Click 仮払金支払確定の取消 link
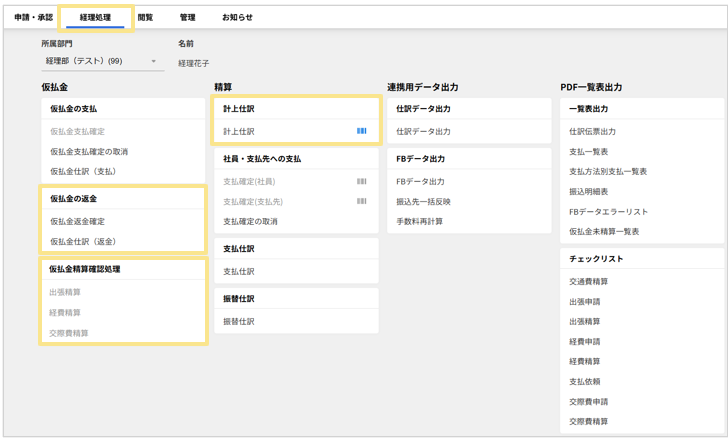Screen dimensions: 728x440 tap(89, 151)
